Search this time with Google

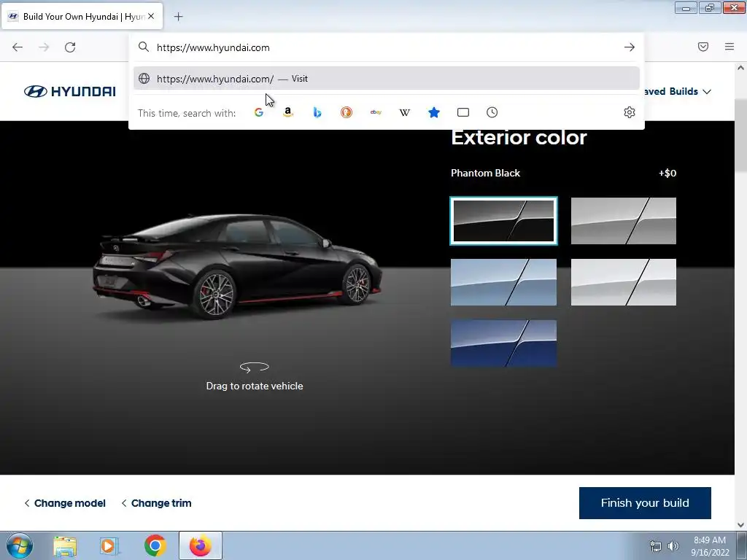[x=259, y=112]
